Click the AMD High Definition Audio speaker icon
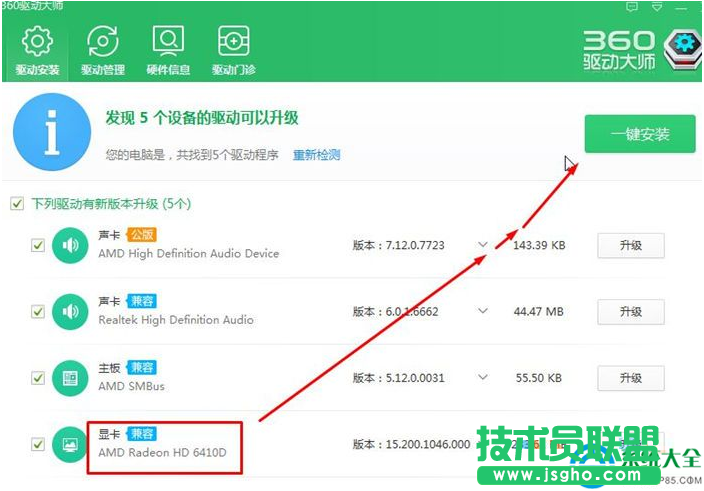704x491 pixels. (70, 245)
